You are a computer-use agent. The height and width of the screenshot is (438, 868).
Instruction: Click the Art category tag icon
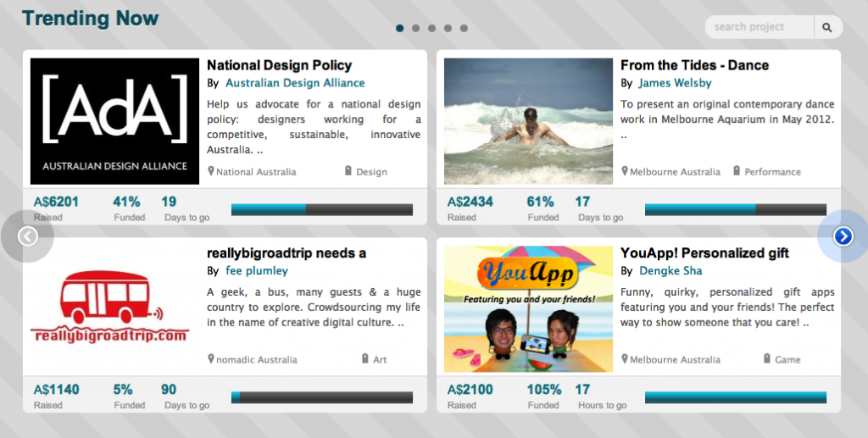pyautogui.click(x=365, y=359)
